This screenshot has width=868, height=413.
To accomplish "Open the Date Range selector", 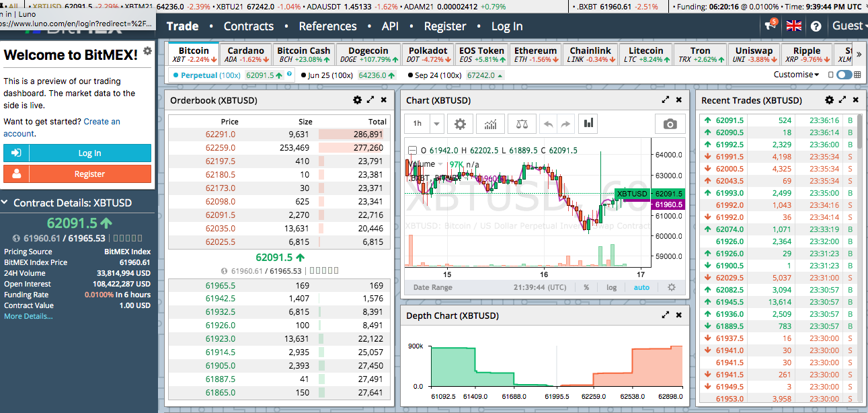I will pyautogui.click(x=432, y=287).
